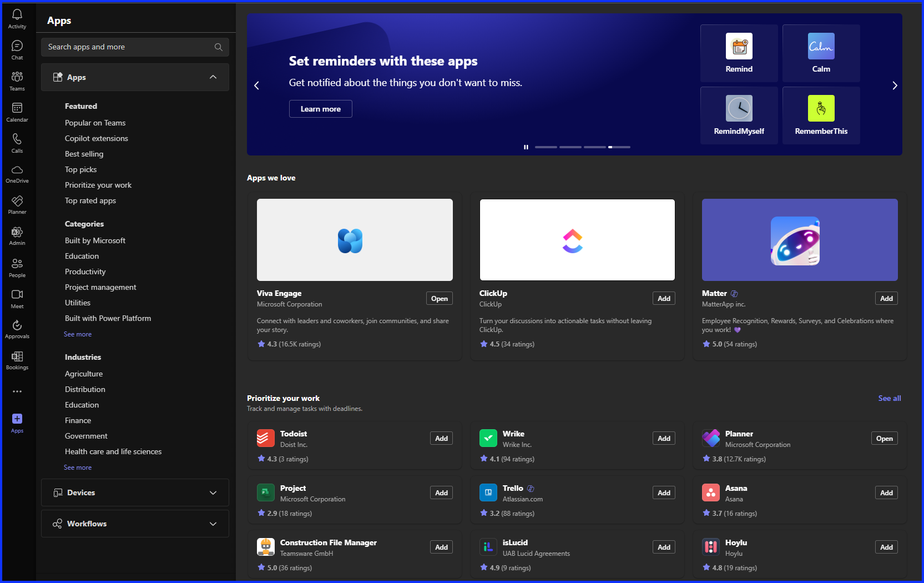
Task: Add the ClickUp app
Action: tap(664, 298)
